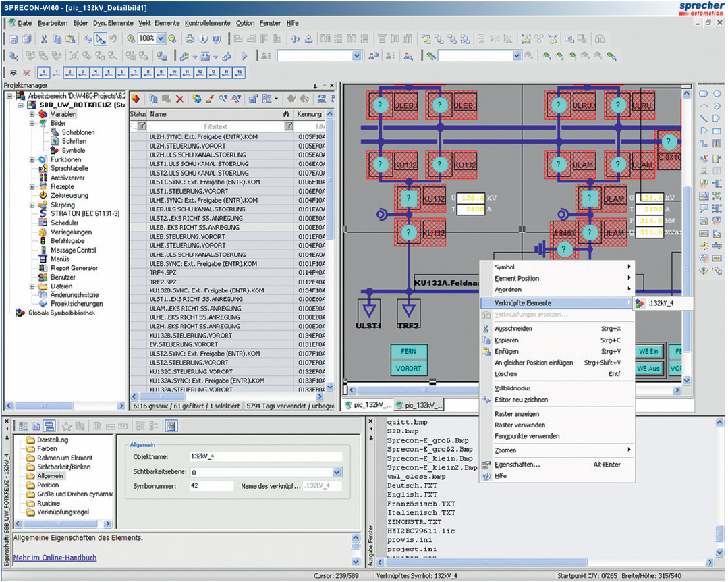Click the zoom in magnifier icon
The height and width of the screenshot is (582, 728).
pyautogui.click(x=131, y=39)
